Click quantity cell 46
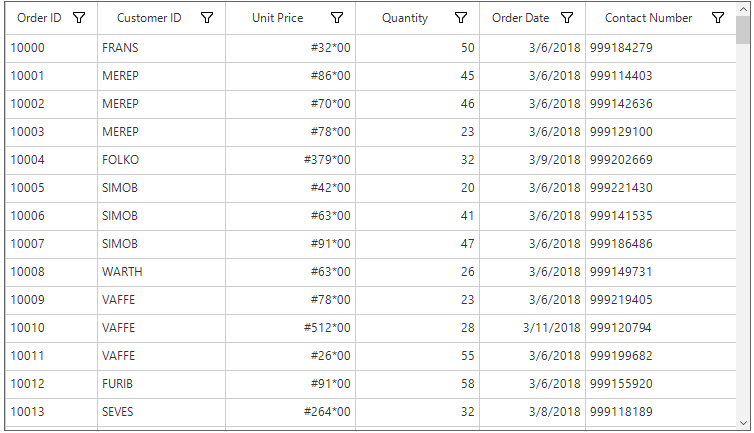 417,104
